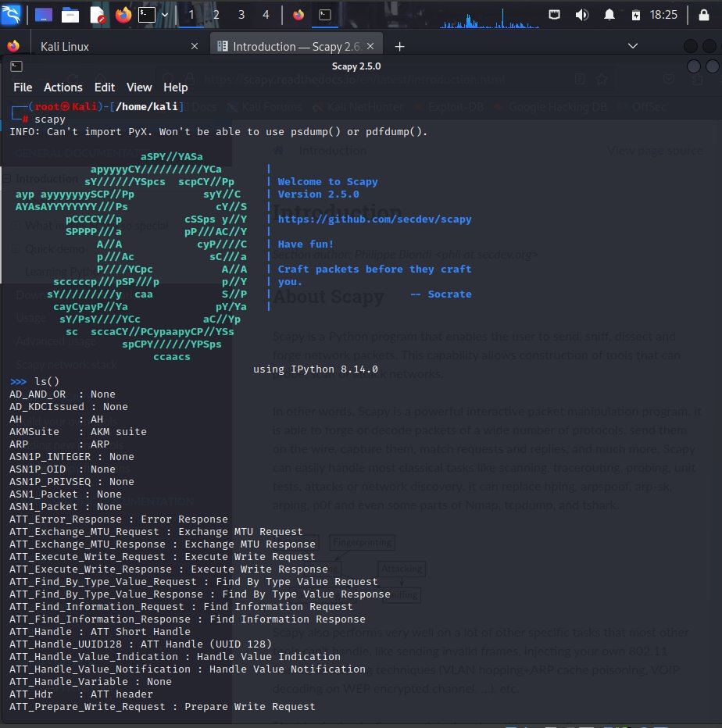Open the terminal File menu
The width and height of the screenshot is (722, 728).
coord(23,87)
